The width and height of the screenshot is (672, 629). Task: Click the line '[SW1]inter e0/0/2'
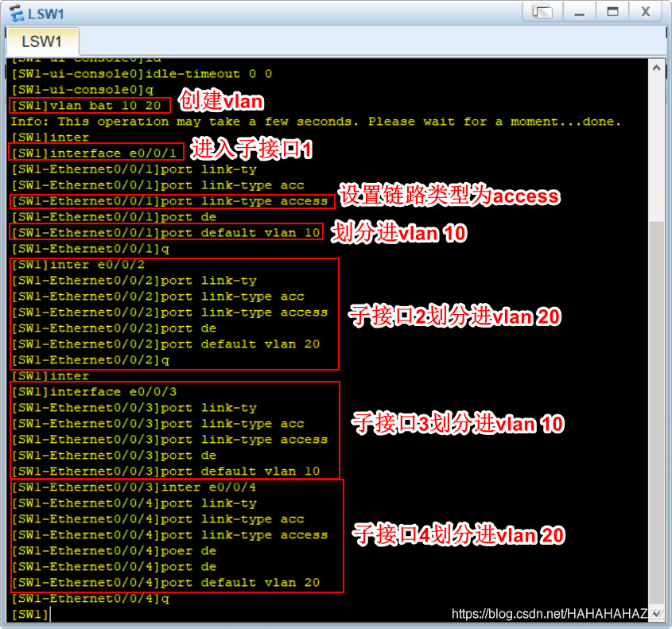coord(78,264)
